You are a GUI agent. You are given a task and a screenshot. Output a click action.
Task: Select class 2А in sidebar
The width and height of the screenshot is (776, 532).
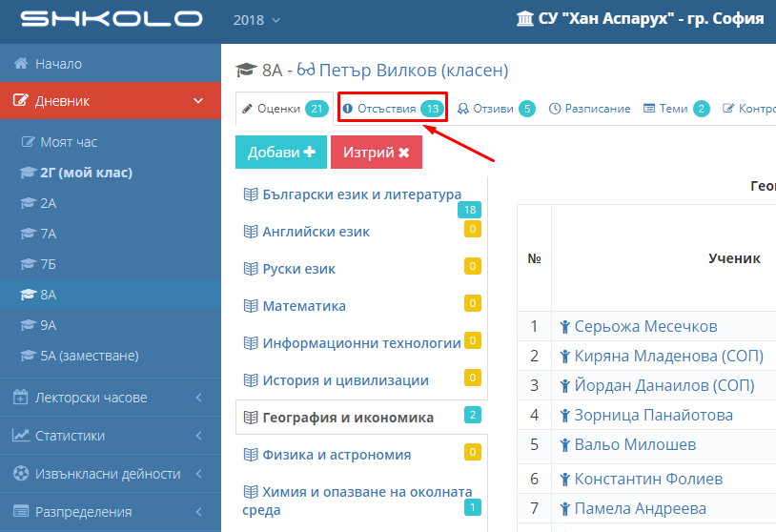(x=48, y=203)
